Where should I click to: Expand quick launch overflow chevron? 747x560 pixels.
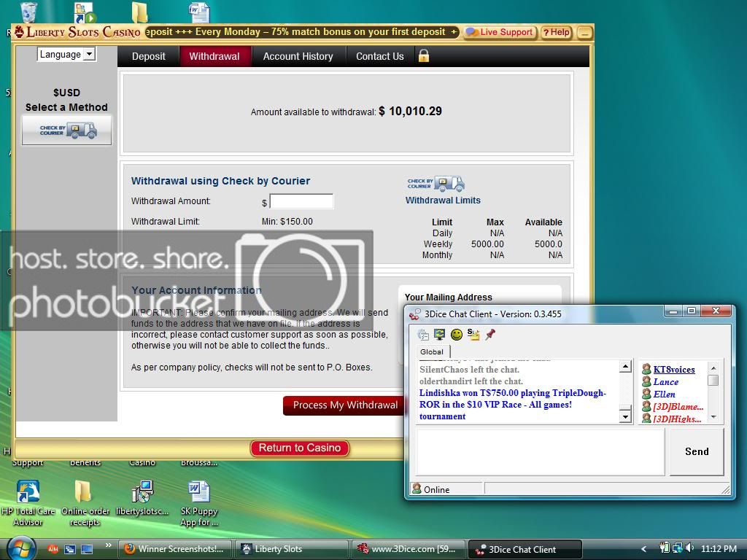click(x=108, y=545)
